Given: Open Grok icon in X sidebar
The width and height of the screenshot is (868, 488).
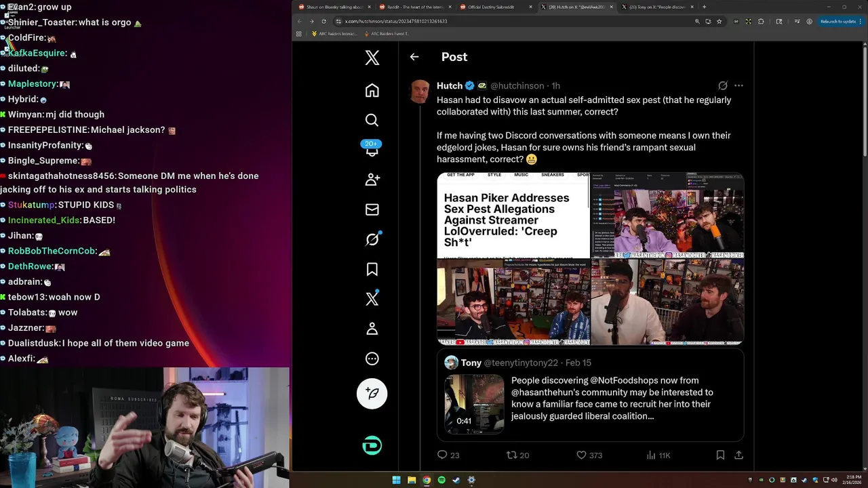Looking at the screenshot, I should [372, 239].
